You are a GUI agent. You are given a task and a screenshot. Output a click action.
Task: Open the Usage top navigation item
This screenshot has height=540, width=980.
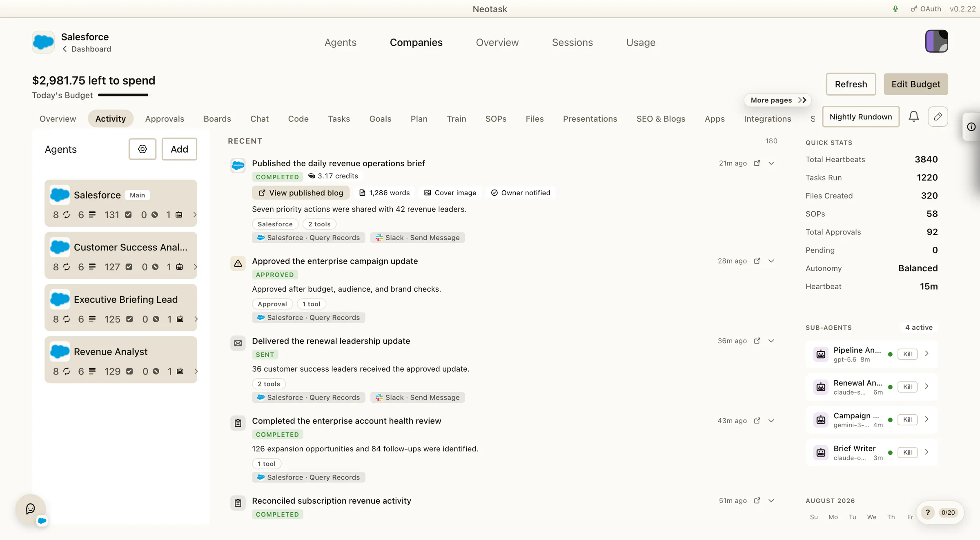[641, 42]
